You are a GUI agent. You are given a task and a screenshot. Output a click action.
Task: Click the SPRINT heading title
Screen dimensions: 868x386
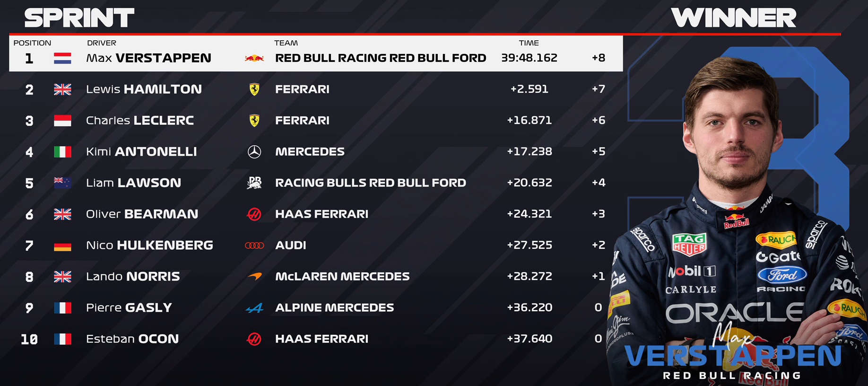tap(79, 18)
